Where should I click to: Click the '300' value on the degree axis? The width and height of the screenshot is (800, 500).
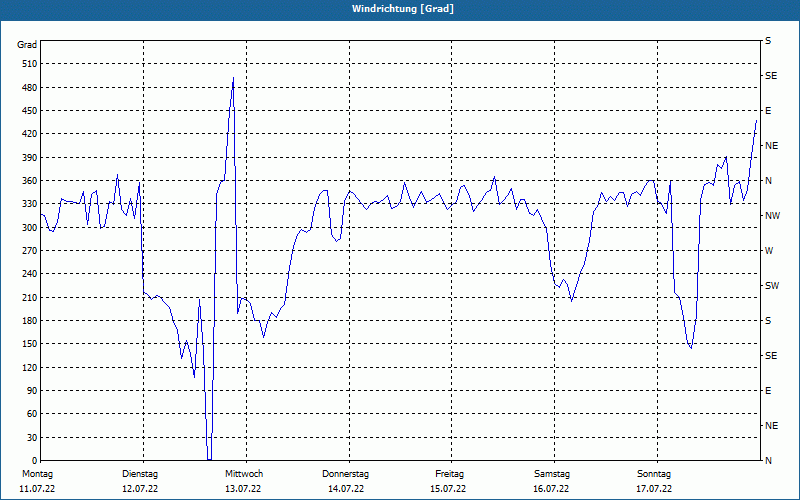(x=30, y=228)
